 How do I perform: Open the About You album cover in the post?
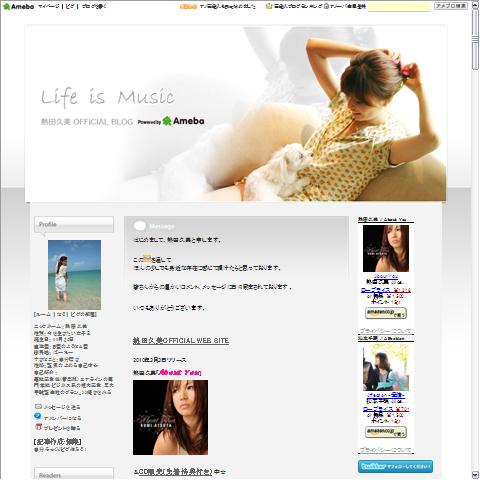[170, 417]
